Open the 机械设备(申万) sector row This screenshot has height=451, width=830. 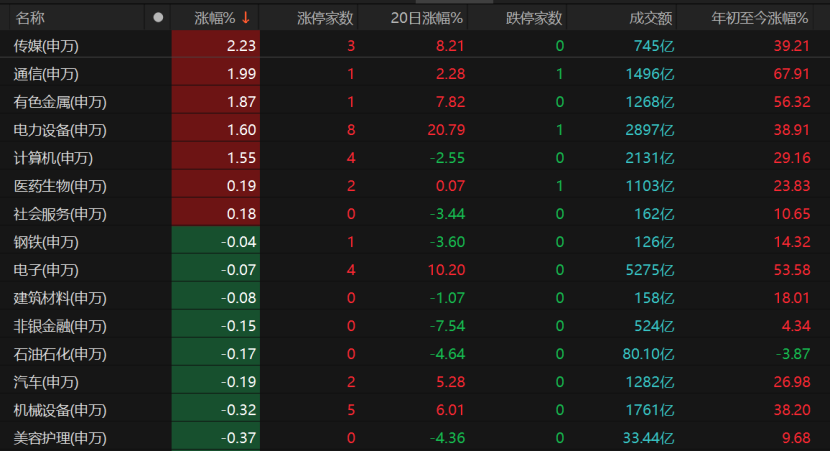[x=415, y=410]
